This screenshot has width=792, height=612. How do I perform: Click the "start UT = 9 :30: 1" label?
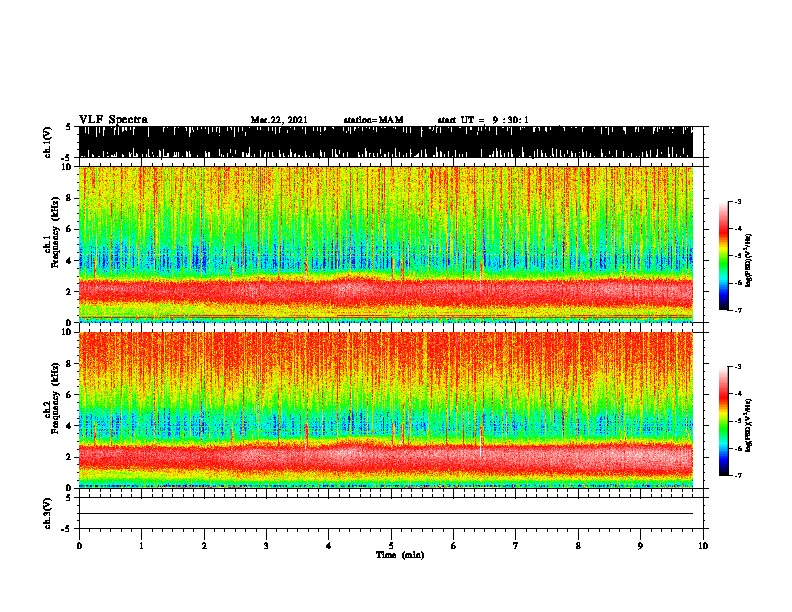(x=483, y=120)
